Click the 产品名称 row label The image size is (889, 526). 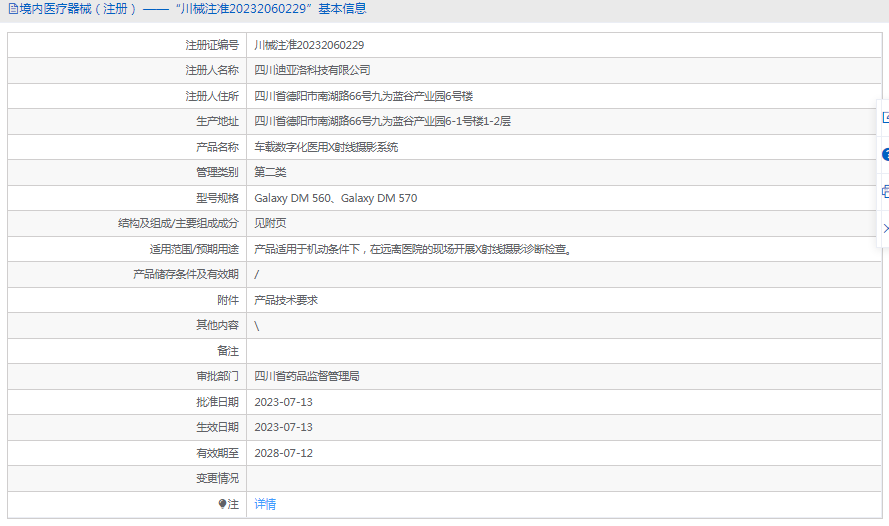218,147
